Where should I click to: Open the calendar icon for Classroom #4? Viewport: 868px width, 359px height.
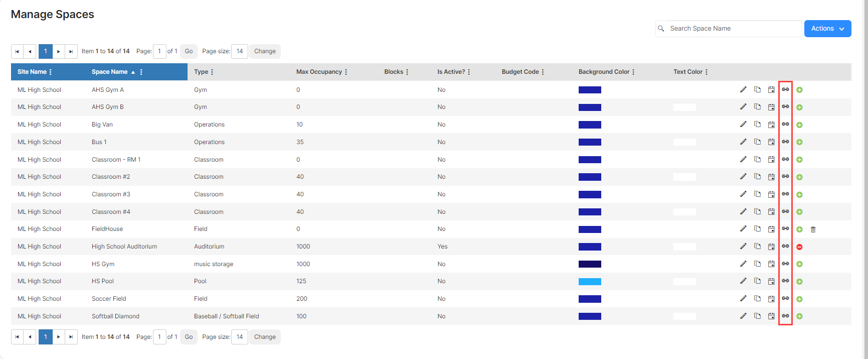tap(771, 211)
